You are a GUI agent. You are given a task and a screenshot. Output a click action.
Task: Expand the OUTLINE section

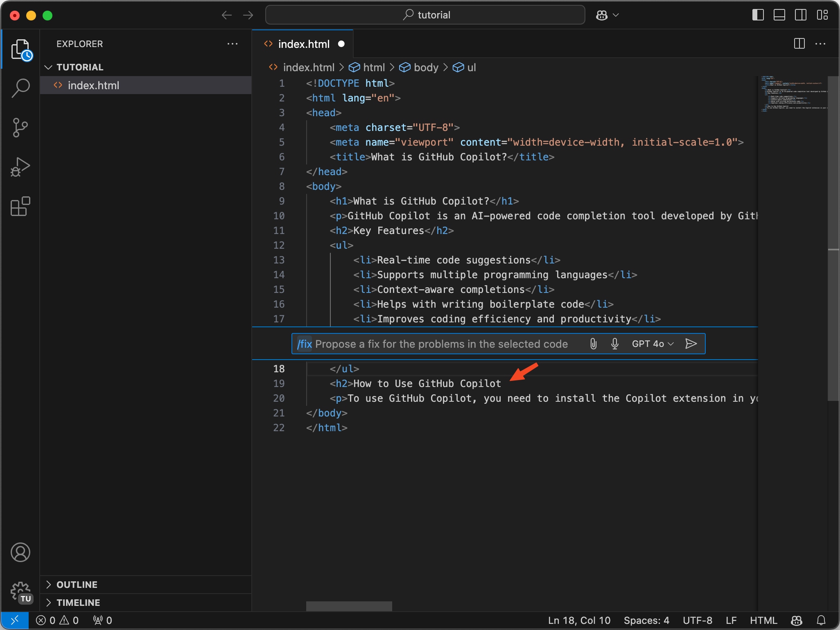point(77,585)
